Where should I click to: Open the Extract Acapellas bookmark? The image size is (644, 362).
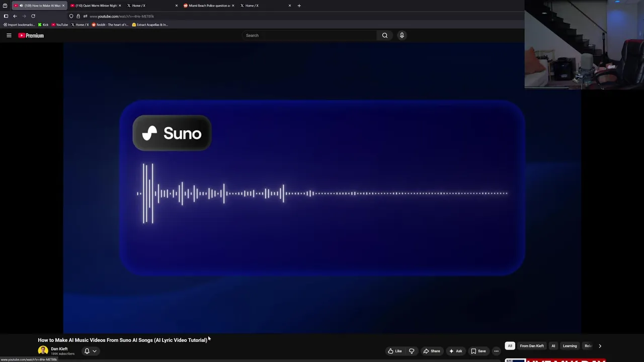(x=150, y=25)
